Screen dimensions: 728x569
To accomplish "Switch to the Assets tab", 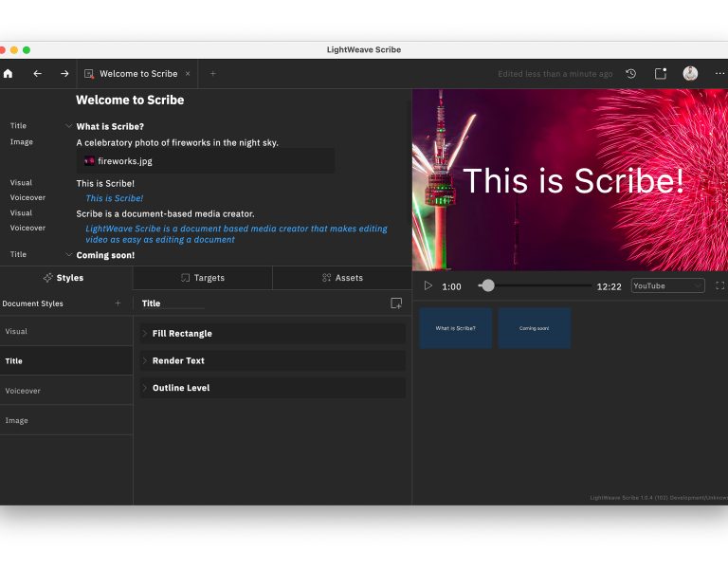I will (x=342, y=278).
